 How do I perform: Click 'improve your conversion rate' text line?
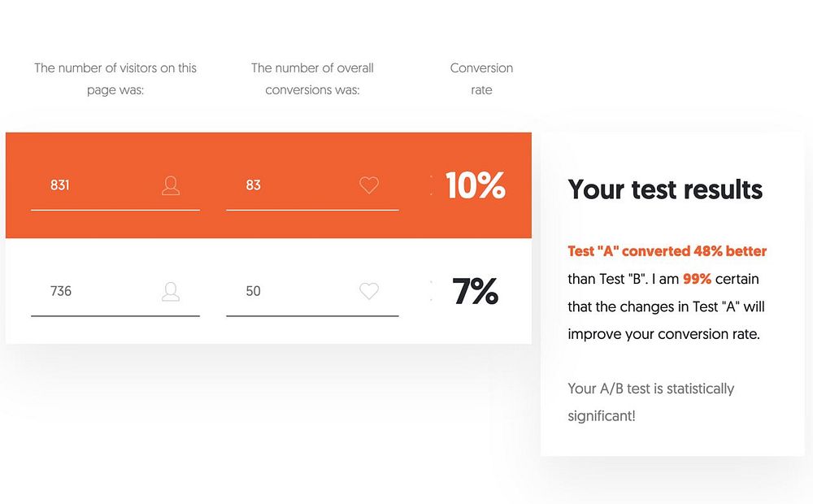pyautogui.click(x=663, y=334)
